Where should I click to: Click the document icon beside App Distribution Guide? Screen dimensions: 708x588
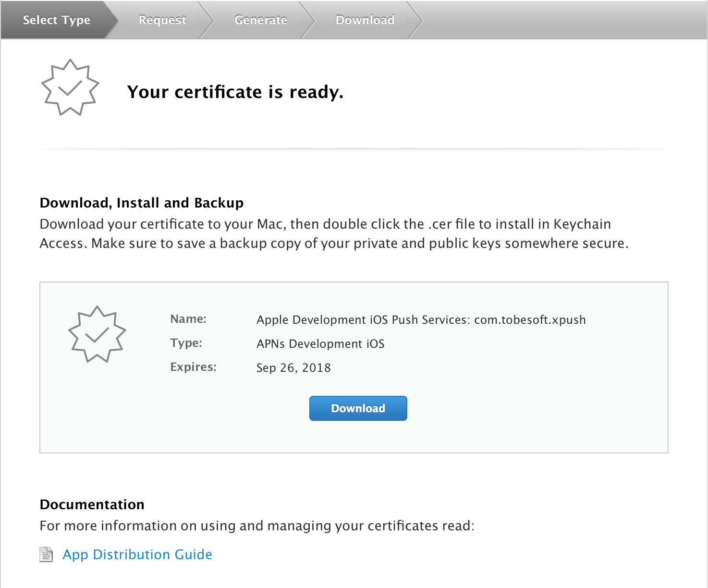[x=46, y=554]
